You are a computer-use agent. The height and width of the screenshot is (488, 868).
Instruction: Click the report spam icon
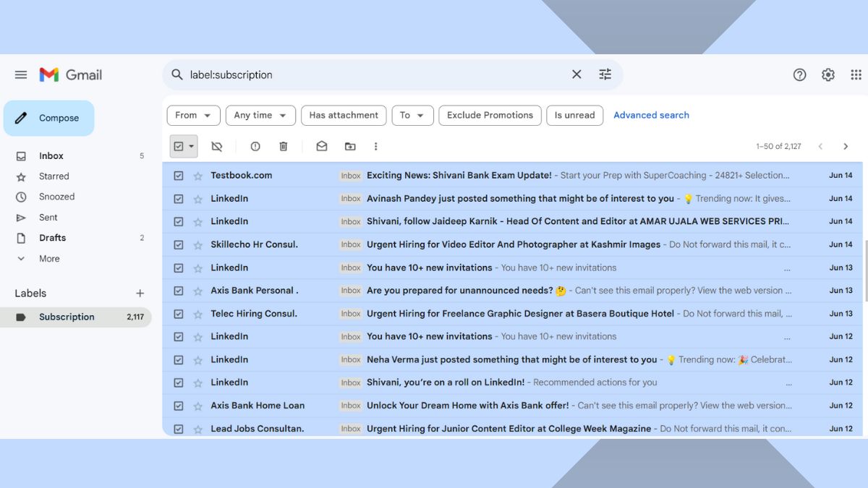click(255, 146)
